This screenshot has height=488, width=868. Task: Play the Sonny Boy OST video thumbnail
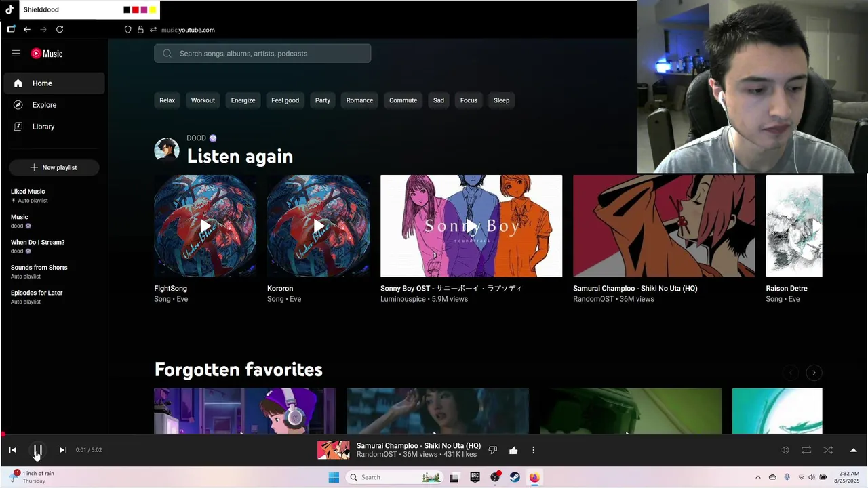[x=471, y=226]
